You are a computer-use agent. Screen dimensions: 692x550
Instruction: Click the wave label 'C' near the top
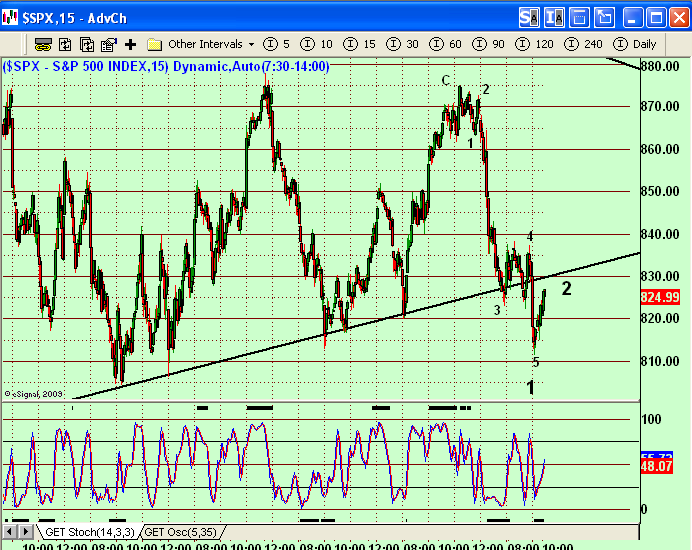[446, 80]
